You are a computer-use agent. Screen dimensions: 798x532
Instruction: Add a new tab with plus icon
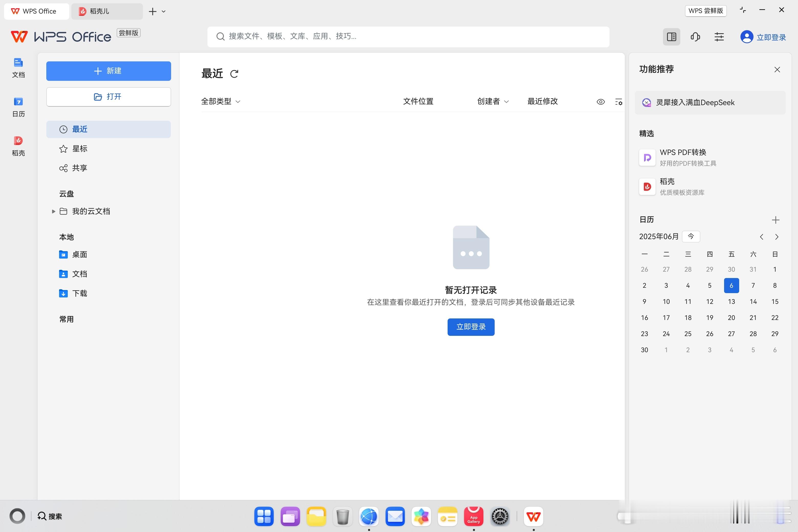153,12
